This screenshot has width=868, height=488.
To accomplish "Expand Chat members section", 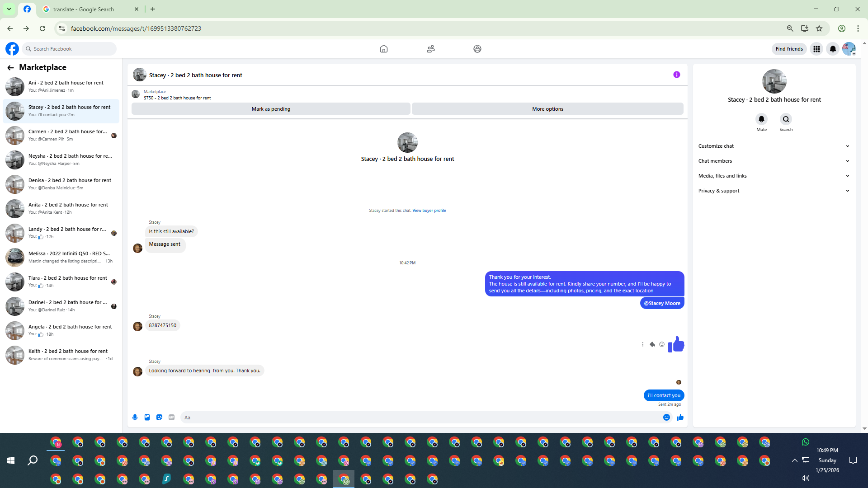I will point(773,161).
